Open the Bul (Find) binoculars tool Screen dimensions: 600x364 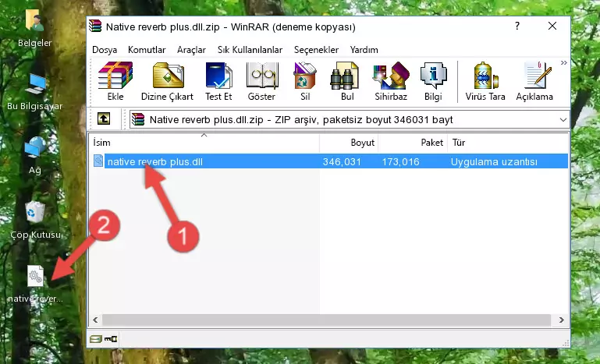click(x=347, y=81)
